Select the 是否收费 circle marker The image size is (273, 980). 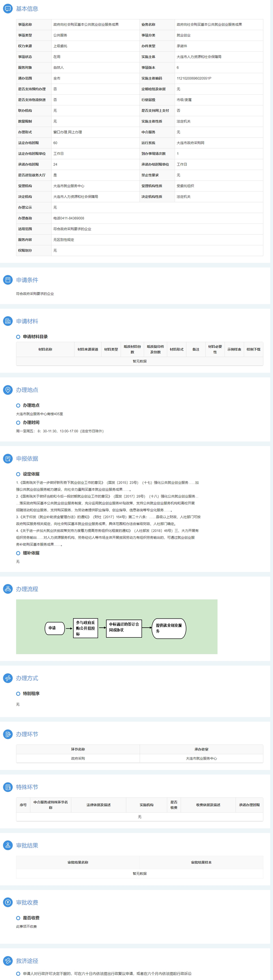coord(18,918)
